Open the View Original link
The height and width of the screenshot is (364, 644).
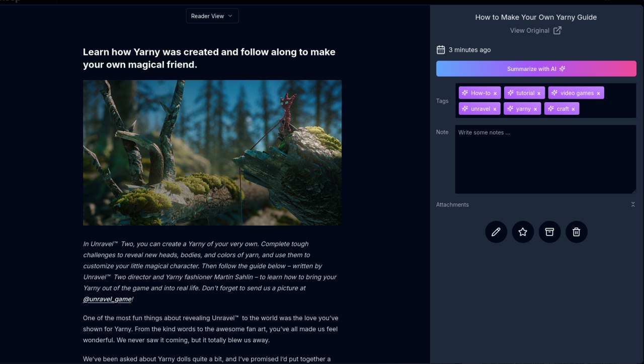coord(535,30)
